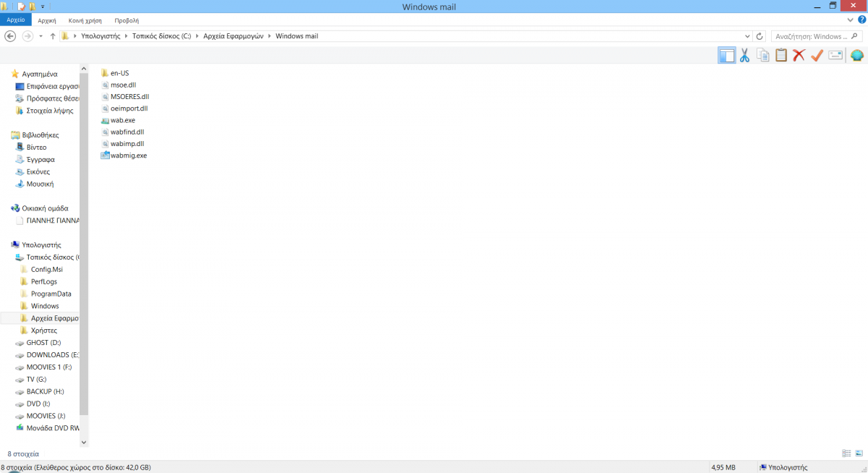The height and width of the screenshot is (473, 868).
Task: Switch to the Προβολή ribbon tab
Action: [x=127, y=21]
